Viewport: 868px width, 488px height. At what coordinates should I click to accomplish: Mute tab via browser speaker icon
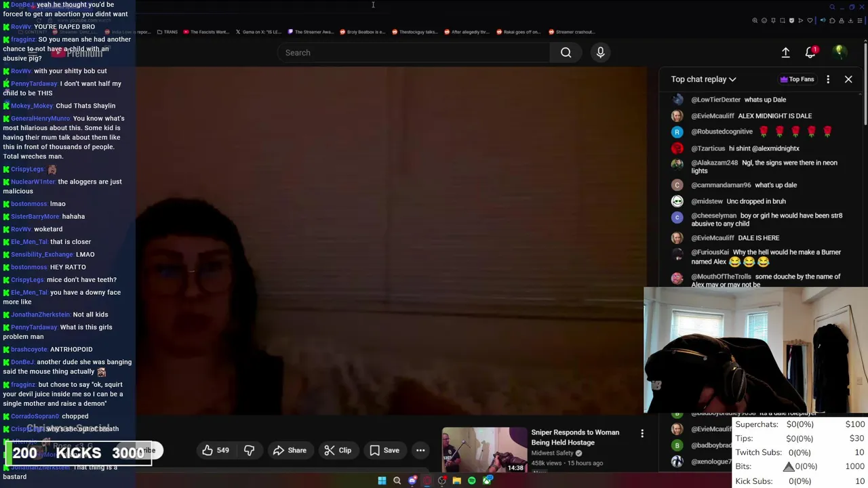(823, 20)
